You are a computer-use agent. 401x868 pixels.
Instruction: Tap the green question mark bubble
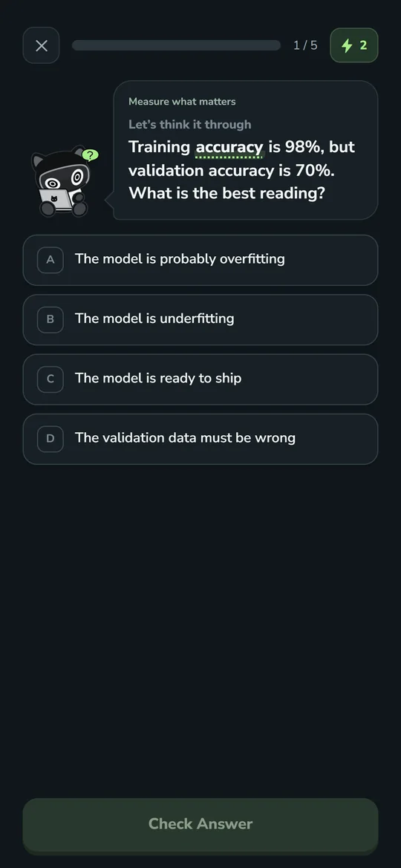[90, 155]
